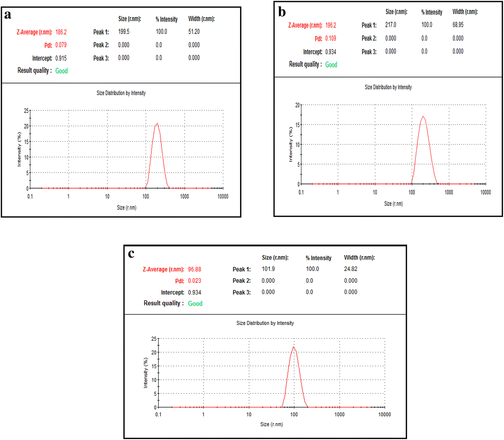Click Intensity (%) axis label in chart c
The image size is (504, 440).
(146, 373)
